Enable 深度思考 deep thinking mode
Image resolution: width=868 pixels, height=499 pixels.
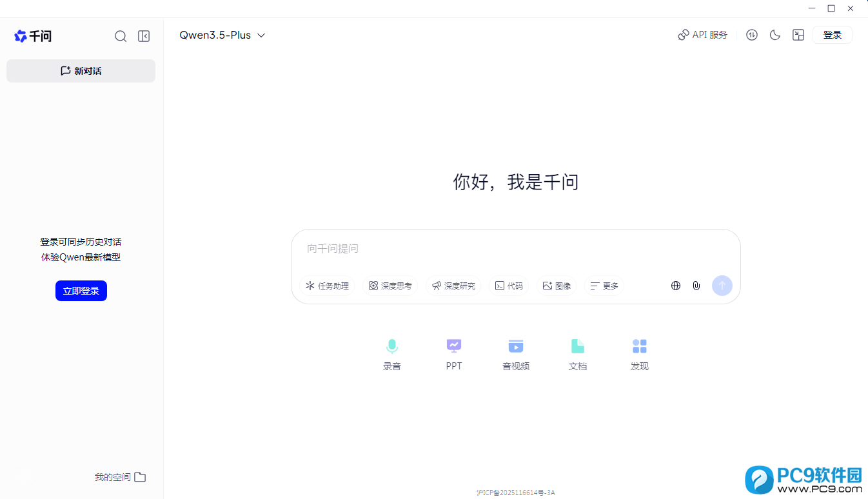tap(390, 285)
